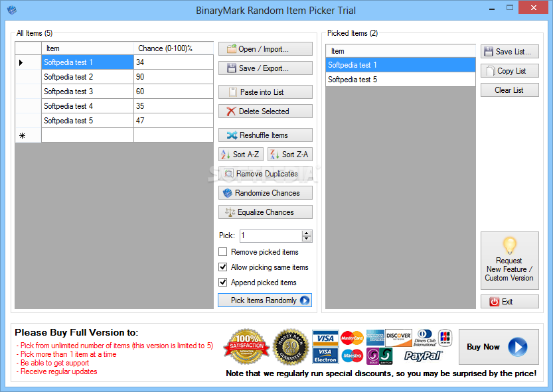Viewport: 553px width, 392px height.
Task: Click the Randomize Chances dice icon
Action: [228, 193]
